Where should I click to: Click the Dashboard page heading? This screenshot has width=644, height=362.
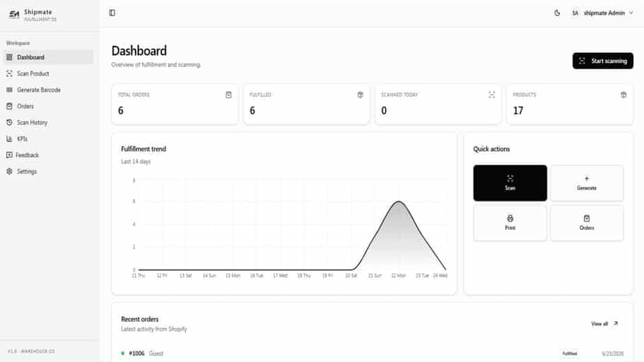[x=138, y=51]
